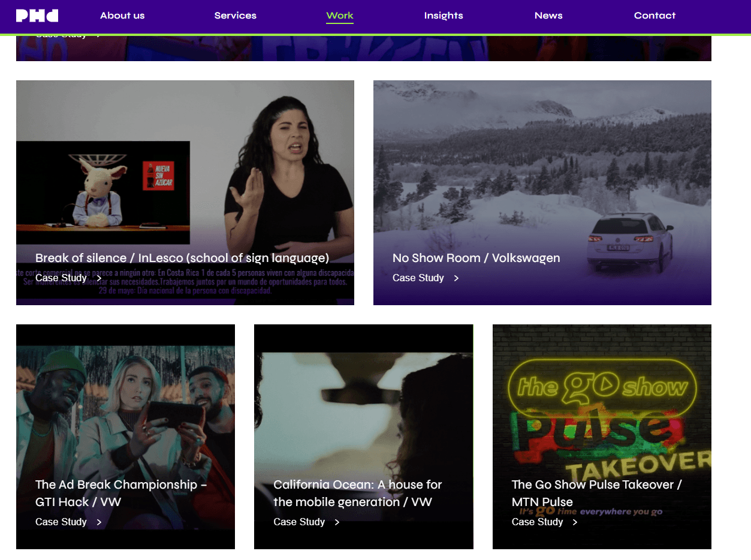Image resolution: width=751 pixels, height=560 pixels.
Task: Click the partially visible top banner image
Action: [364, 49]
